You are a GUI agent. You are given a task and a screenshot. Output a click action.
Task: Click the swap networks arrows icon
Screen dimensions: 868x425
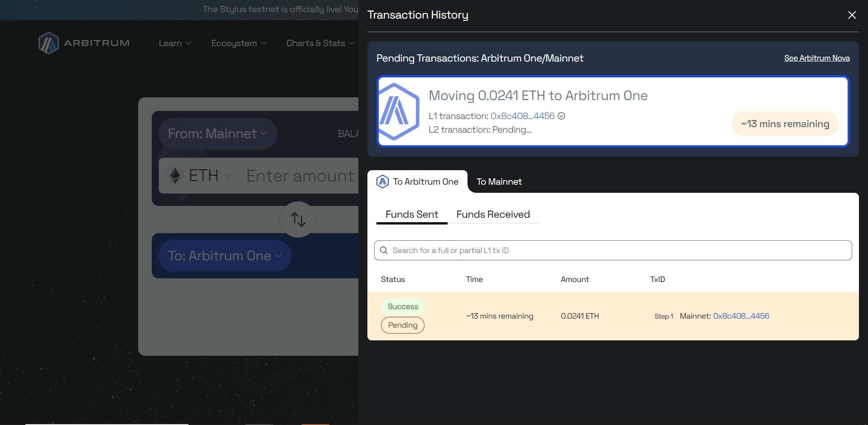click(298, 220)
